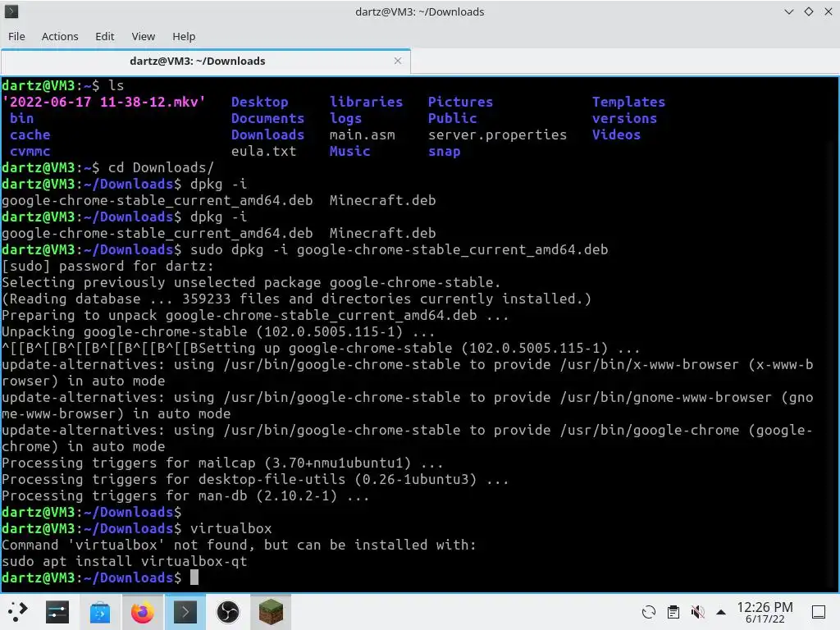This screenshot has height=630, width=840.
Task: Open the clock showing 12:26 PM
Action: point(765,612)
